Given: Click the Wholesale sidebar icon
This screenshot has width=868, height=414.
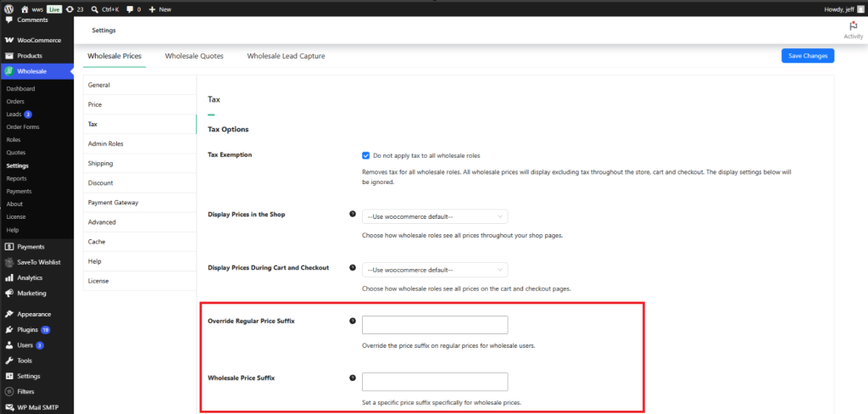Looking at the screenshot, I should (8, 71).
